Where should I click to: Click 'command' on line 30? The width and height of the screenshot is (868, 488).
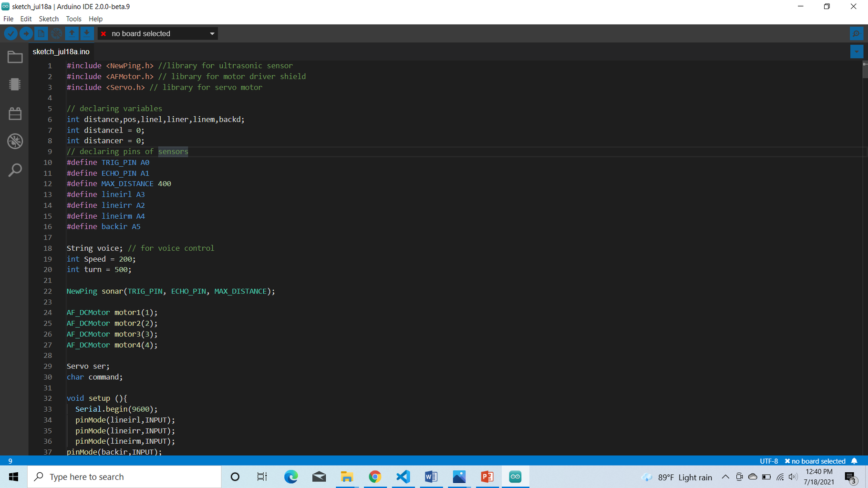pyautogui.click(x=103, y=377)
